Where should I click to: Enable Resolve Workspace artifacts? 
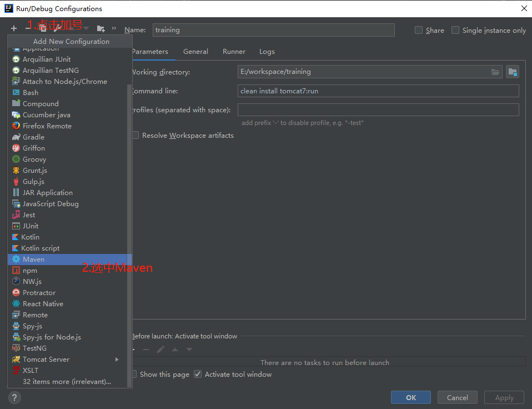(x=134, y=134)
